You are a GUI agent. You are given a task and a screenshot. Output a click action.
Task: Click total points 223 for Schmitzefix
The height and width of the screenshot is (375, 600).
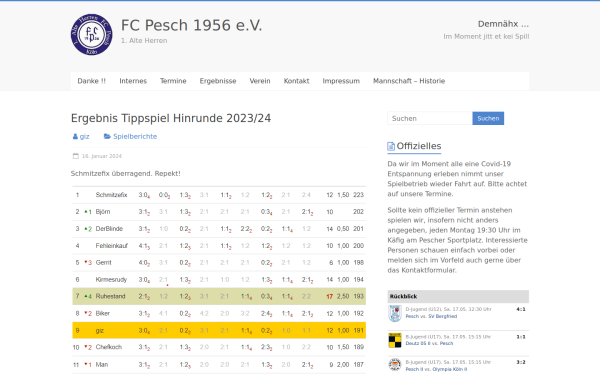point(358,195)
